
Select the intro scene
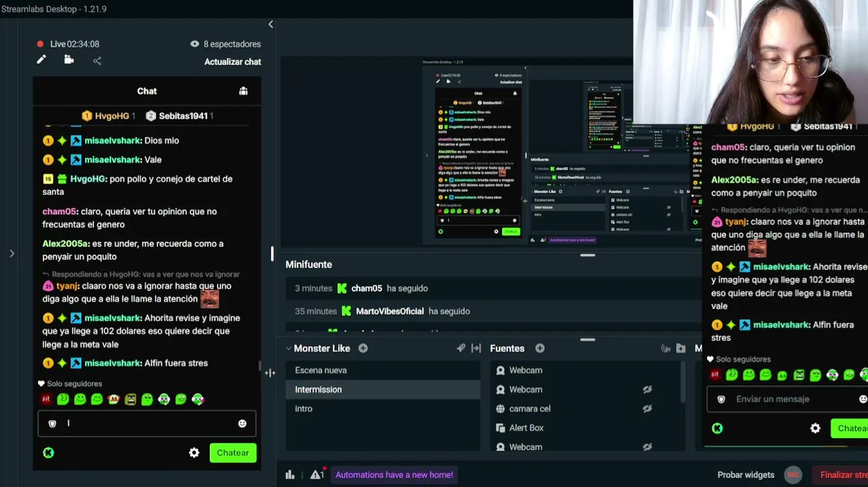(383, 409)
